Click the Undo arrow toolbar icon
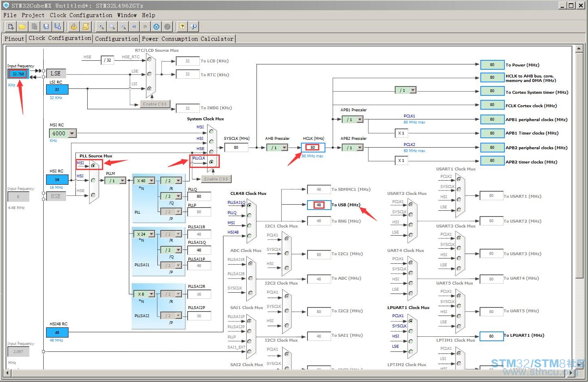Screen dimensions: 588x382 click(134, 27)
